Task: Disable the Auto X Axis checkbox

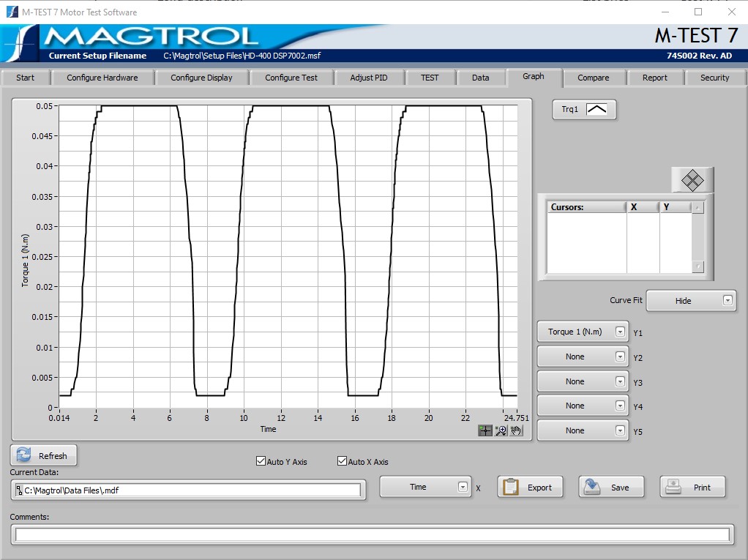Action: tap(341, 461)
